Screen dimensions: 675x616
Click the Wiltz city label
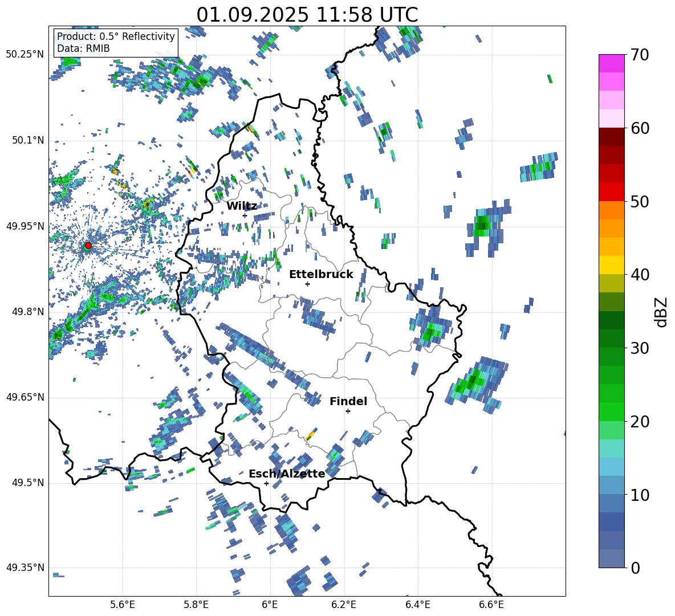pyautogui.click(x=242, y=206)
